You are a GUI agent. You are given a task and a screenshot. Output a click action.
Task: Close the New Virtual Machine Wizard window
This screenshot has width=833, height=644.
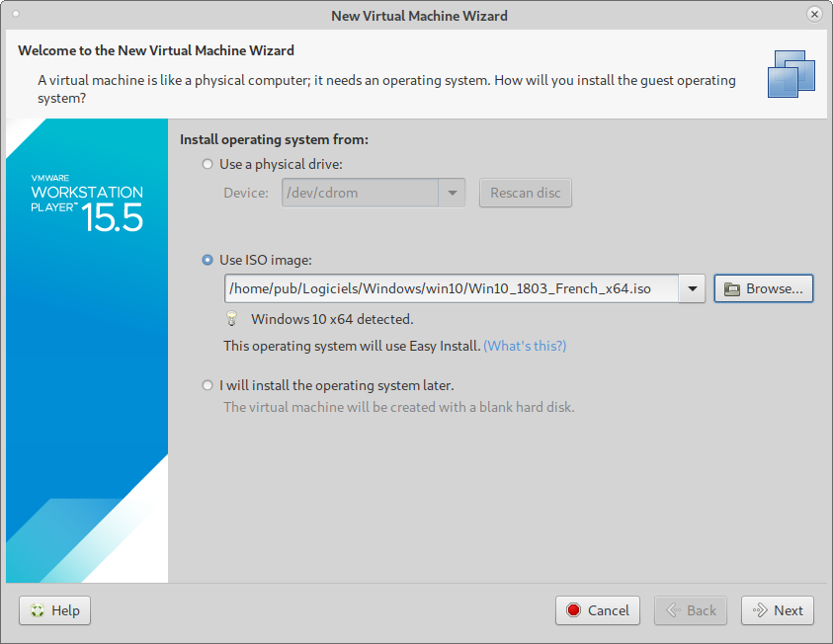814,15
